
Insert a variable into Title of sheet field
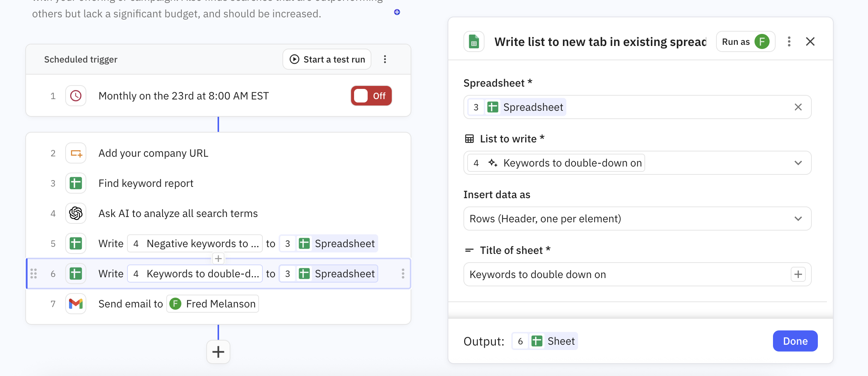tap(798, 274)
